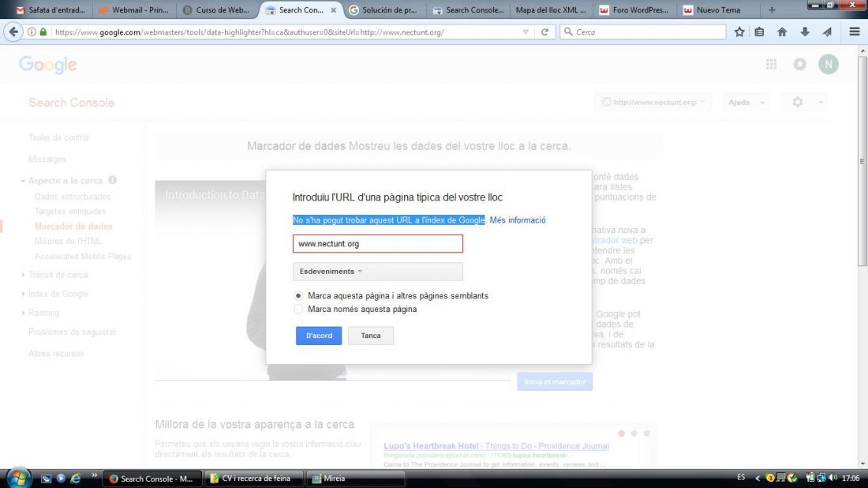Select 'Marca només aquesta pàgina' option
This screenshot has height=488, width=868.
click(298, 309)
